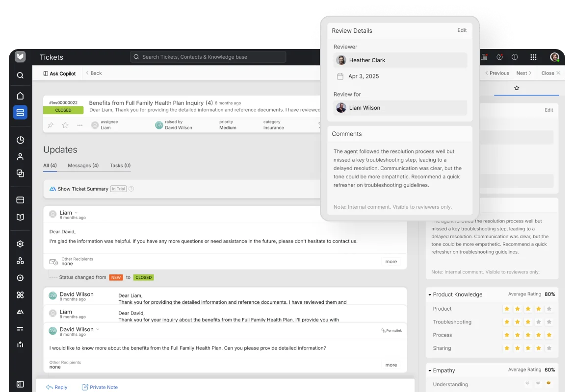Toggle the sidebar collapse icon at bottom
573x392 pixels.
[x=20, y=384]
